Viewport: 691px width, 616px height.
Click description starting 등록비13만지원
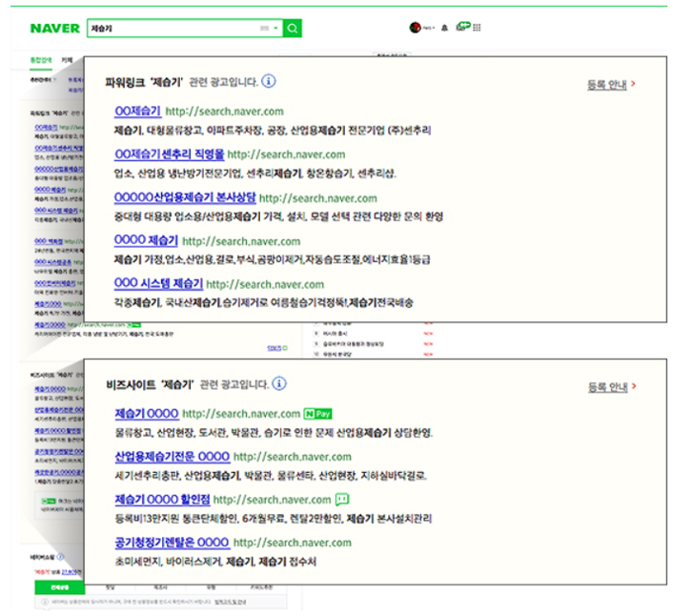pos(274,519)
